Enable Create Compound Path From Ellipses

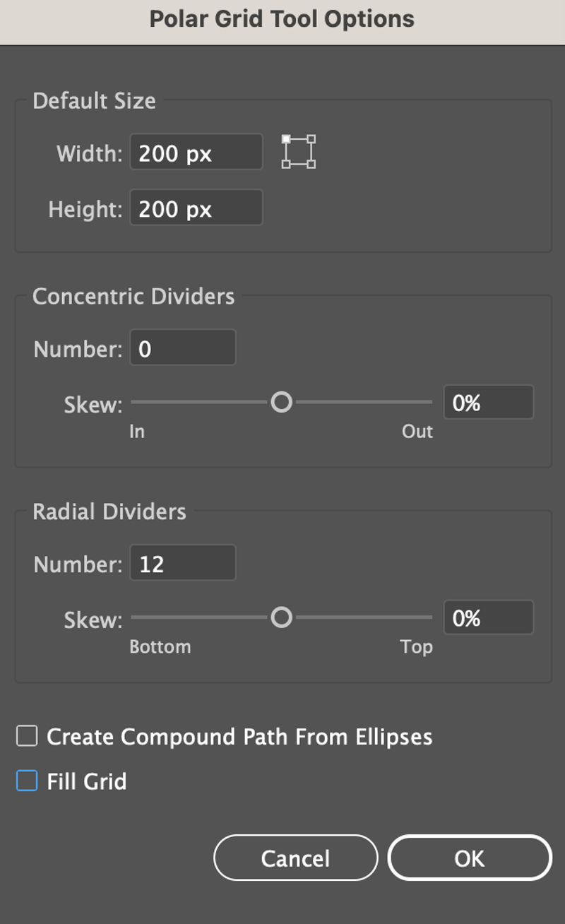[x=26, y=736]
